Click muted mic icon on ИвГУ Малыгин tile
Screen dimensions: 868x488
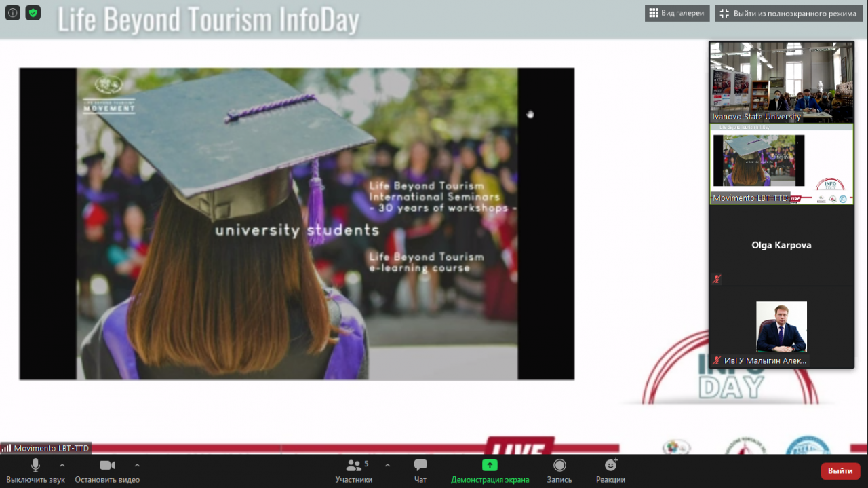pyautogui.click(x=717, y=360)
